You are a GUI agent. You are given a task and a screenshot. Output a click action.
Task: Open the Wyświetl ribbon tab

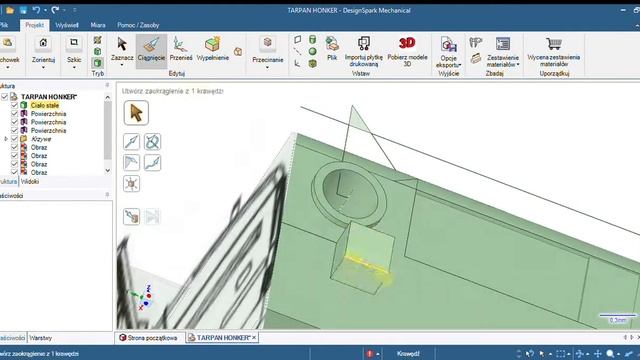(x=67, y=25)
